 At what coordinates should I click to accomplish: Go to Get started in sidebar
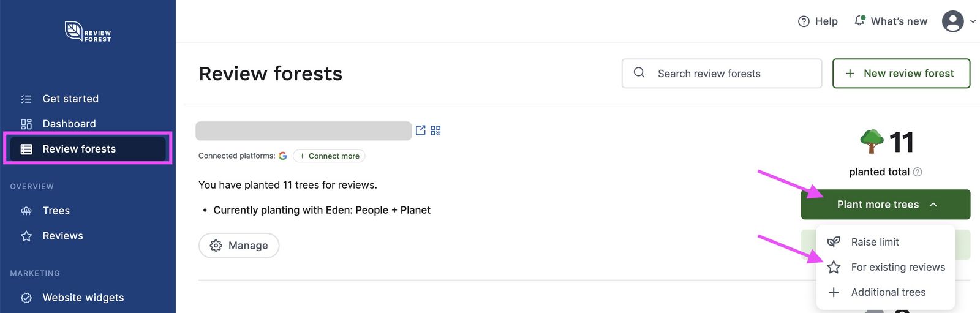[70, 99]
